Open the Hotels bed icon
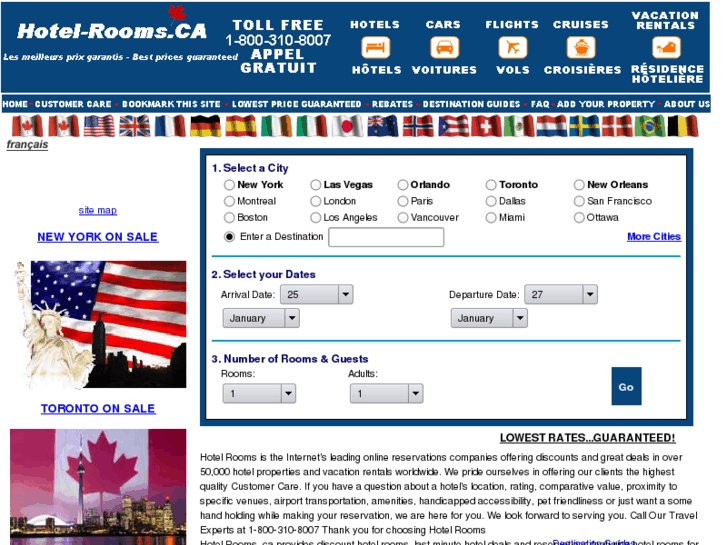 (x=375, y=47)
